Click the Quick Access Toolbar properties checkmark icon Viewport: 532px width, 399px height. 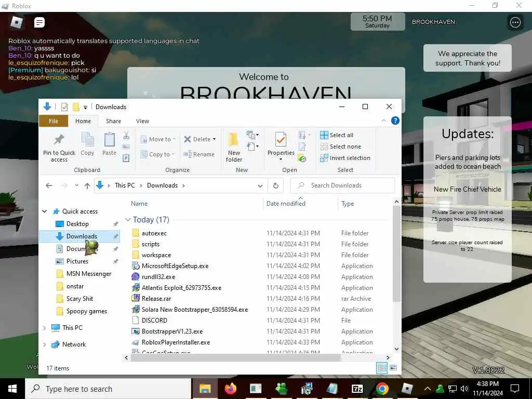click(64, 107)
